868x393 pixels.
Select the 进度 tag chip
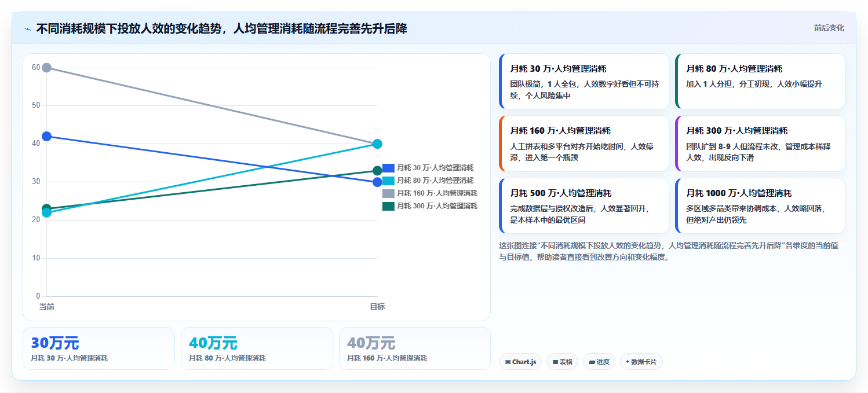click(x=599, y=362)
